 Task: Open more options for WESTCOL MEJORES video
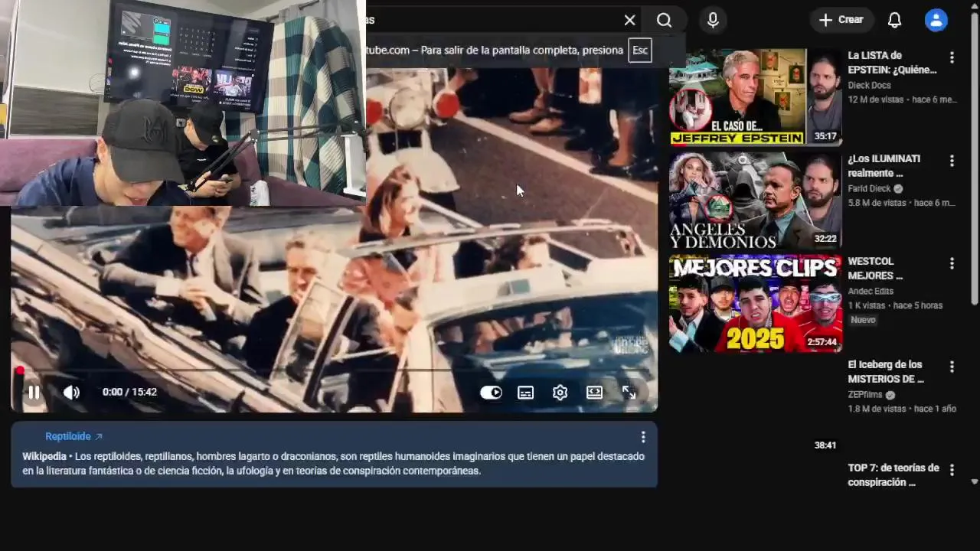pos(952,263)
